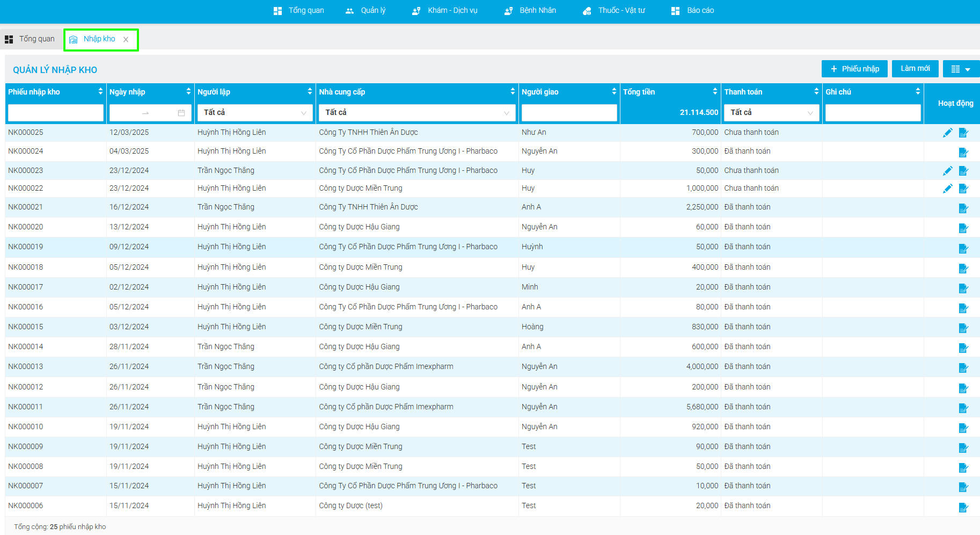The image size is (980, 535).
Task: Open Người lập filter dropdown
Action: 255,113
